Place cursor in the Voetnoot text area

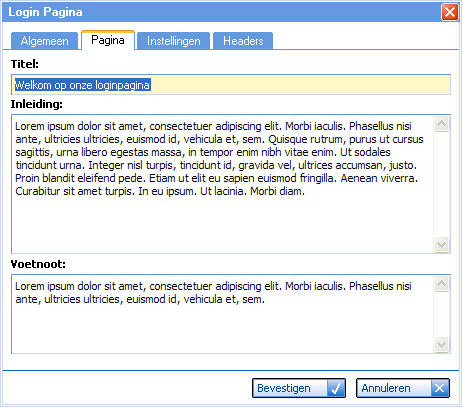(x=223, y=314)
